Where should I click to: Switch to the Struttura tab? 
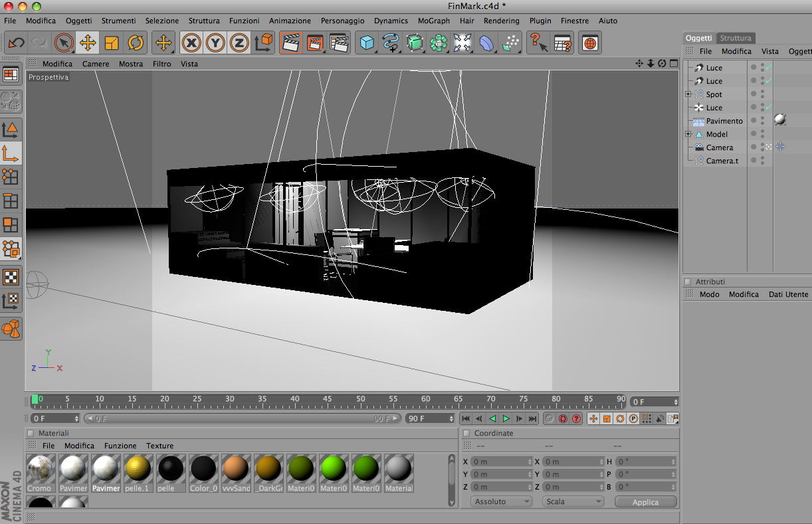[x=736, y=38]
